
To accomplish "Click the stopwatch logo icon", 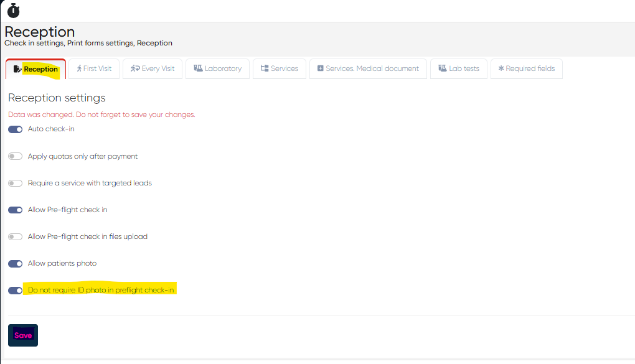I will (x=13, y=11).
